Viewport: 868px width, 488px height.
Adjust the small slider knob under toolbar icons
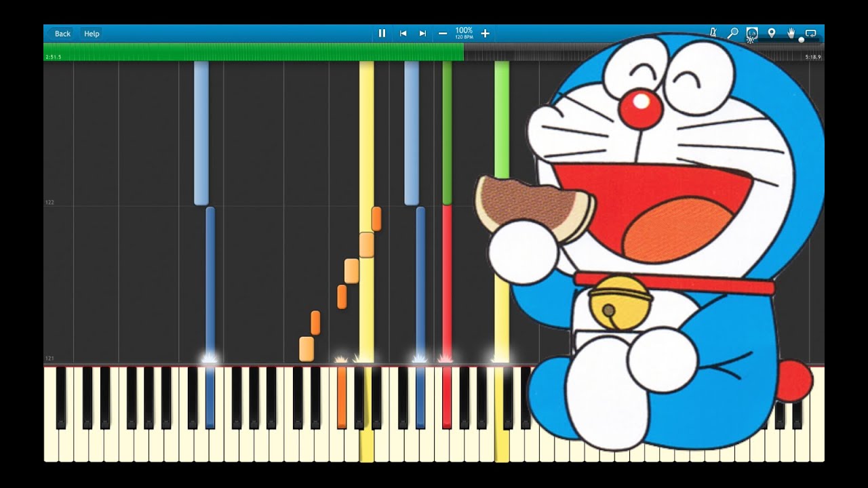pos(801,40)
